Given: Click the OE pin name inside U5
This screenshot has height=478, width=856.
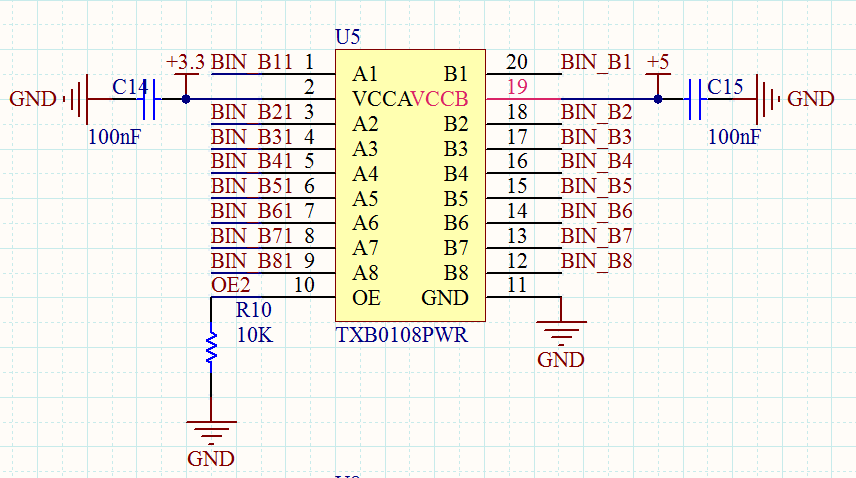Looking at the screenshot, I should 366,298.
